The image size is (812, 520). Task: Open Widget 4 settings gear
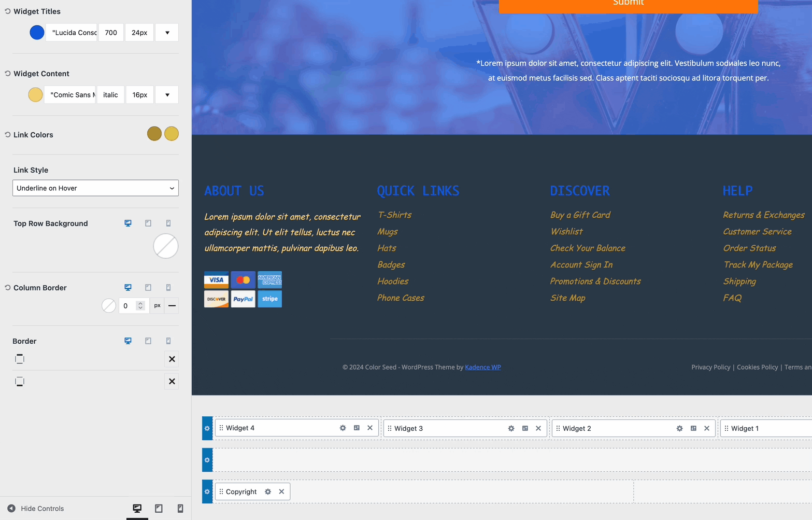tap(342, 428)
